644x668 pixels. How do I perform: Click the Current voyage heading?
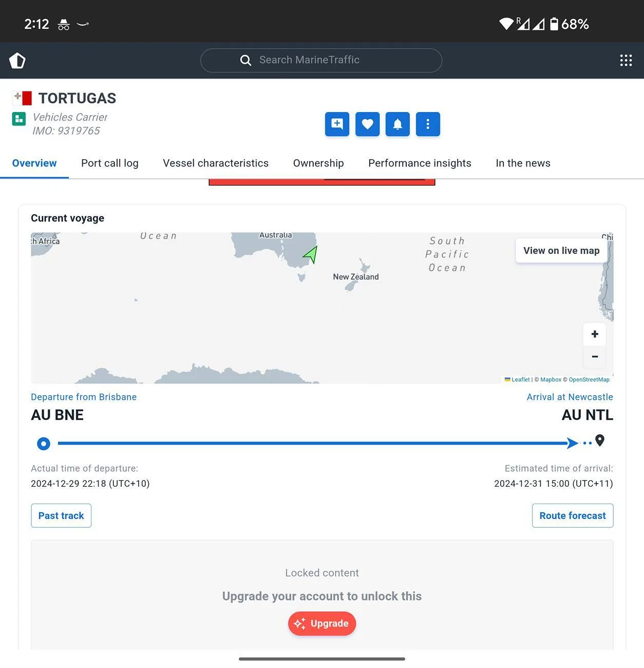point(67,218)
